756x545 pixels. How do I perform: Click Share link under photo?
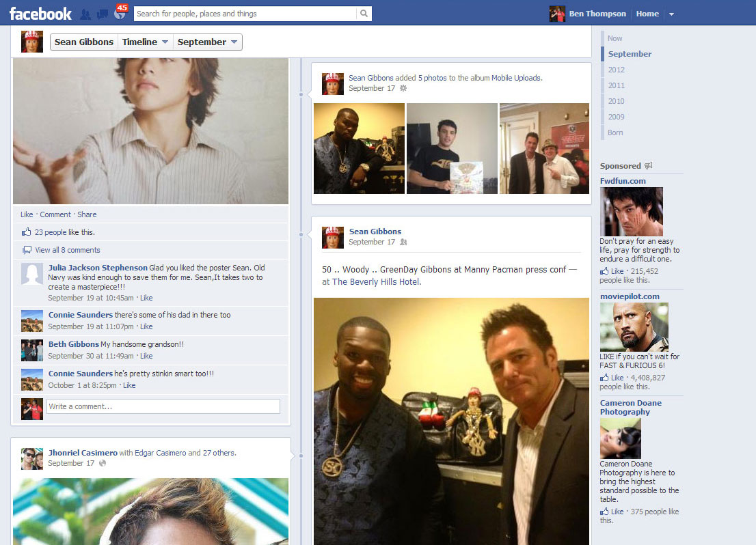[x=87, y=214]
